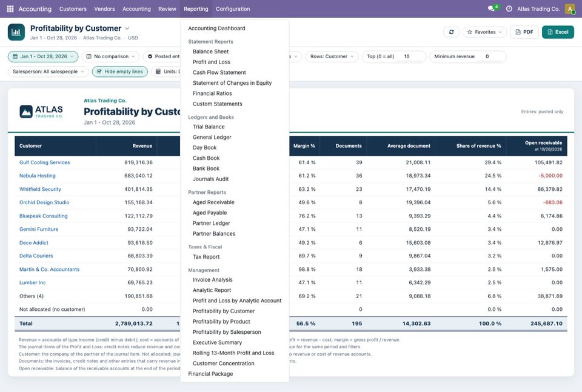Toggle the Posted entries filter
The height and width of the screenshot is (392, 582).
coord(163,56)
